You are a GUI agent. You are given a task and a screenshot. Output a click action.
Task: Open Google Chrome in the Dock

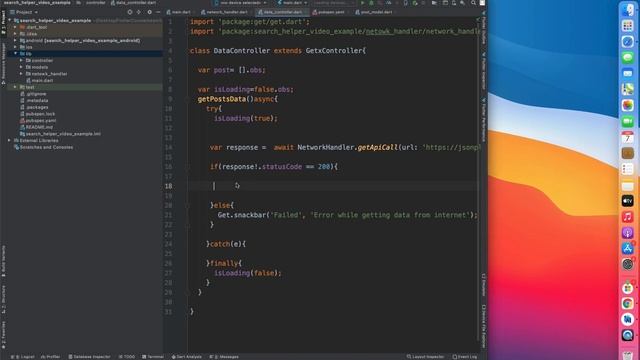tap(628, 303)
